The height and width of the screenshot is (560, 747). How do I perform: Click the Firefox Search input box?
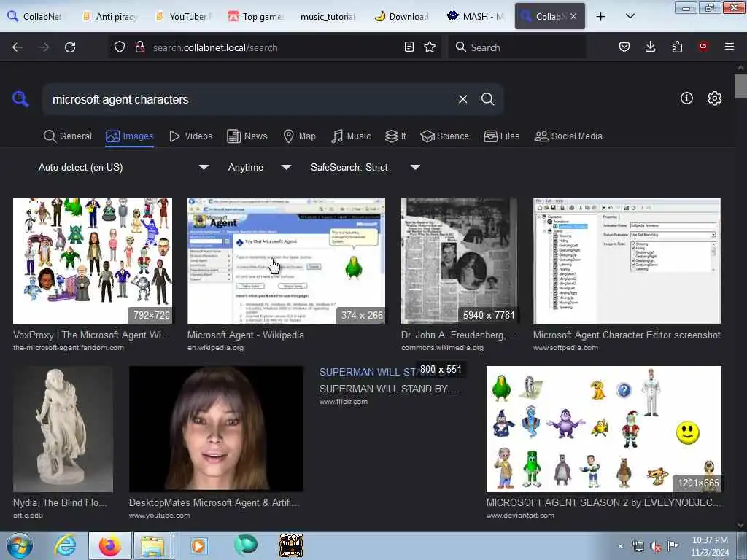pyautogui.click(x=517, y=47)
